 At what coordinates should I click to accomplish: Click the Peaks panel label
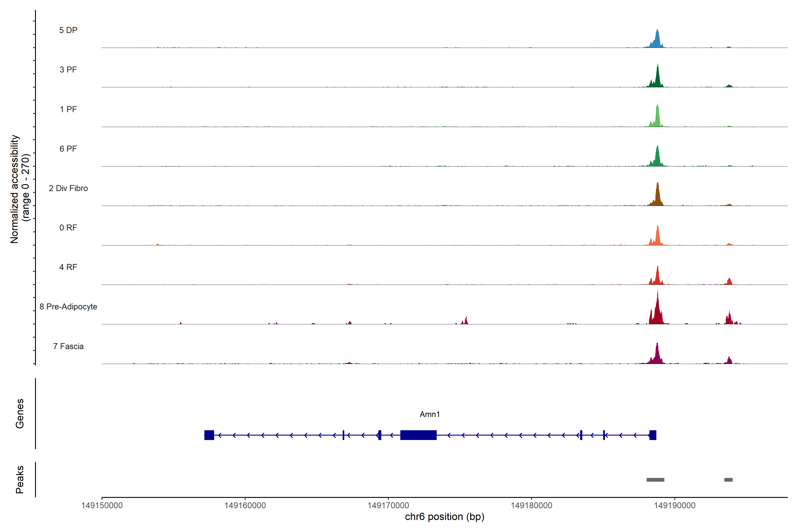click(x=20, y=479)
